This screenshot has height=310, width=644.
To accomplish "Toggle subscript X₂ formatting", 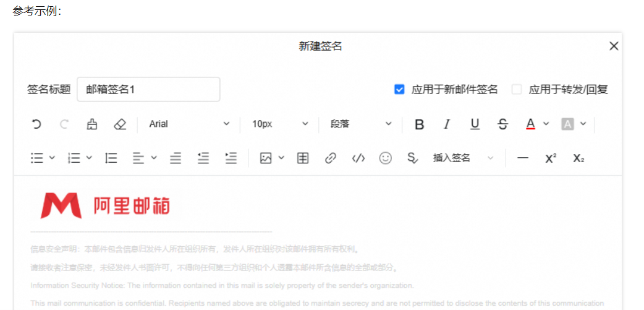I will (x=578, y=158).
